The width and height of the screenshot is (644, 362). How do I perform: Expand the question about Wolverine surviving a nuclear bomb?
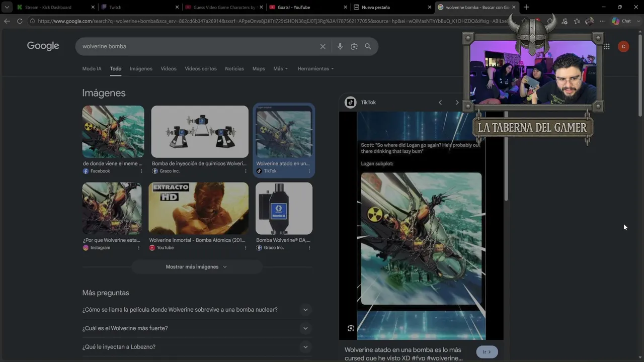pyautogui.click(x=305, y=310)
